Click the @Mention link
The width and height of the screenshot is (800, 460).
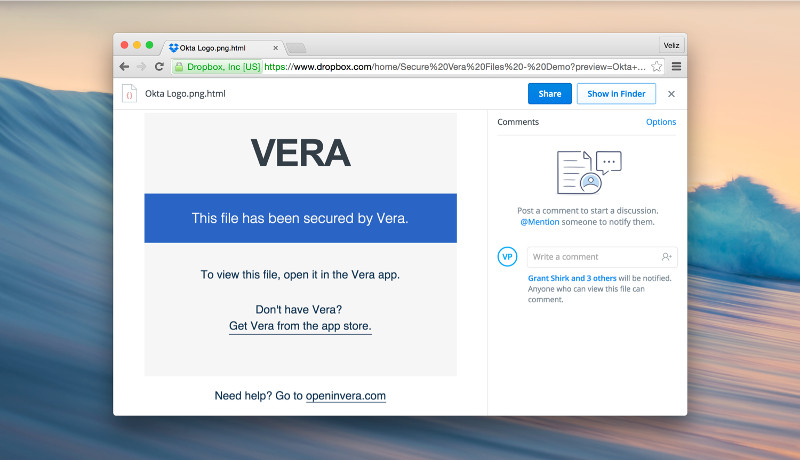tap(540, 222)
